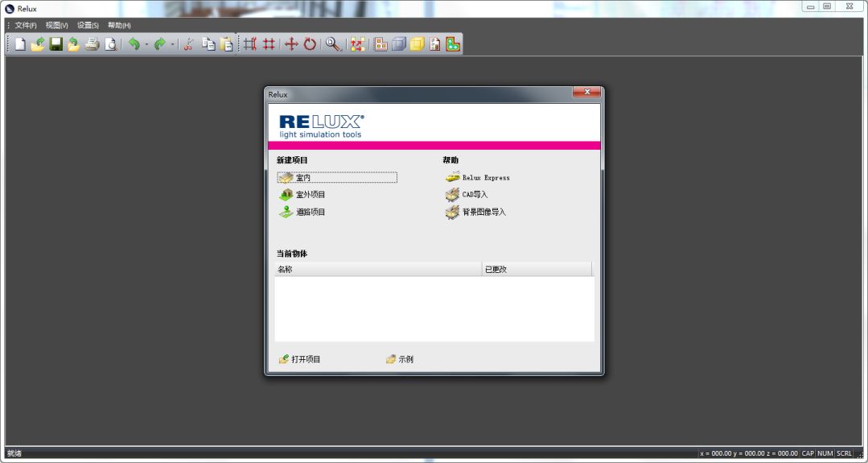Open the output report page icon

click(435, 44)
